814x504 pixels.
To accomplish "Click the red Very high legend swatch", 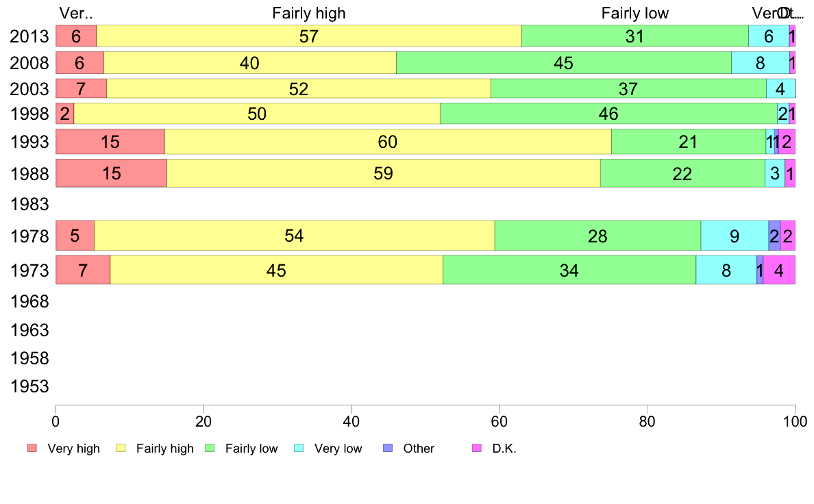I will pos(32,448).
